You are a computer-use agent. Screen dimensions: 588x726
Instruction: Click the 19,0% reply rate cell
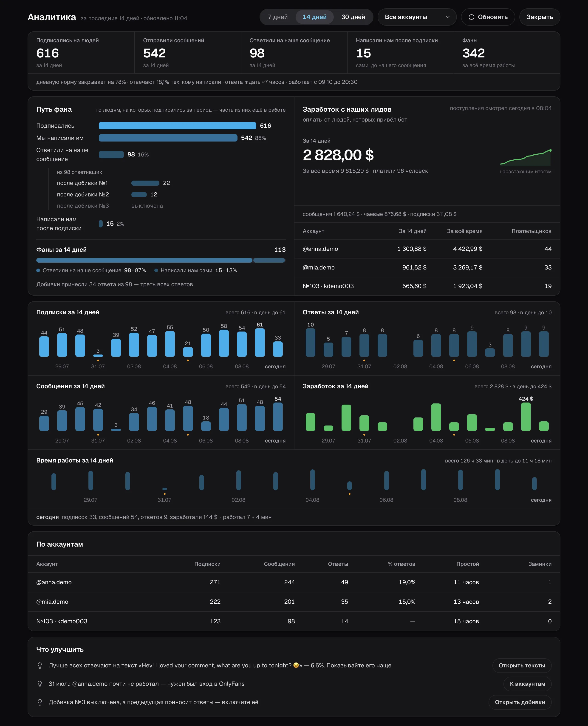407,582
